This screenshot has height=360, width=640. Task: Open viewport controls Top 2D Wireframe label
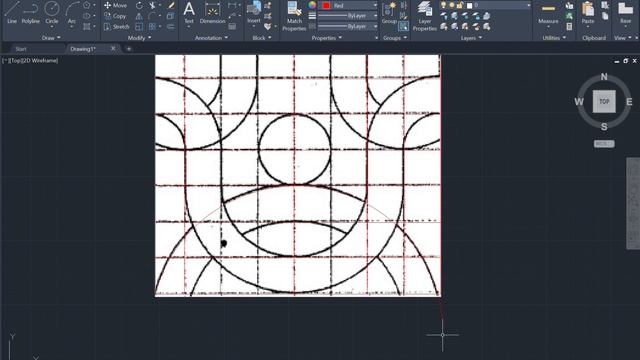tap(30, 60)
